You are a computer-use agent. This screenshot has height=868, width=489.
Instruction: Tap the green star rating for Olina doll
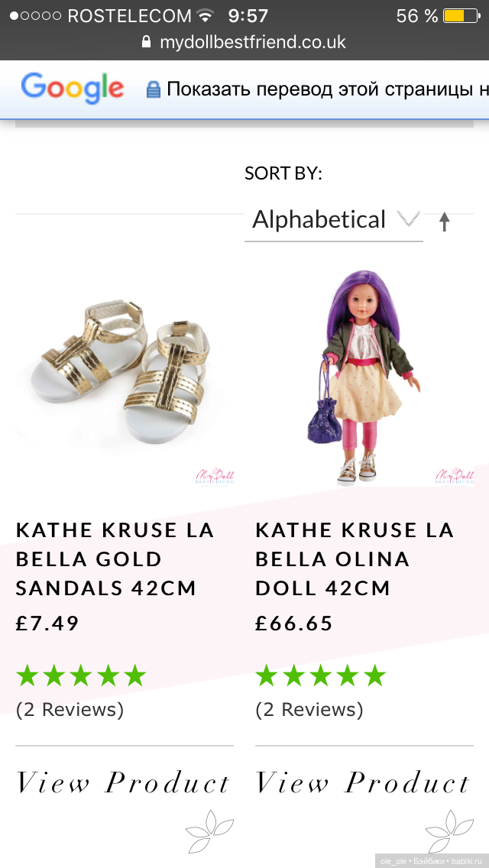tap(321, 675)
